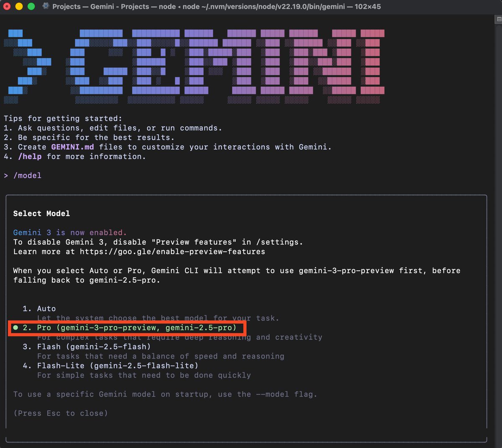The height and width of the screenshot is (448, 502).
Task: Click the GEMINI ASCII art logo
Action: click(x=194, y=66)
